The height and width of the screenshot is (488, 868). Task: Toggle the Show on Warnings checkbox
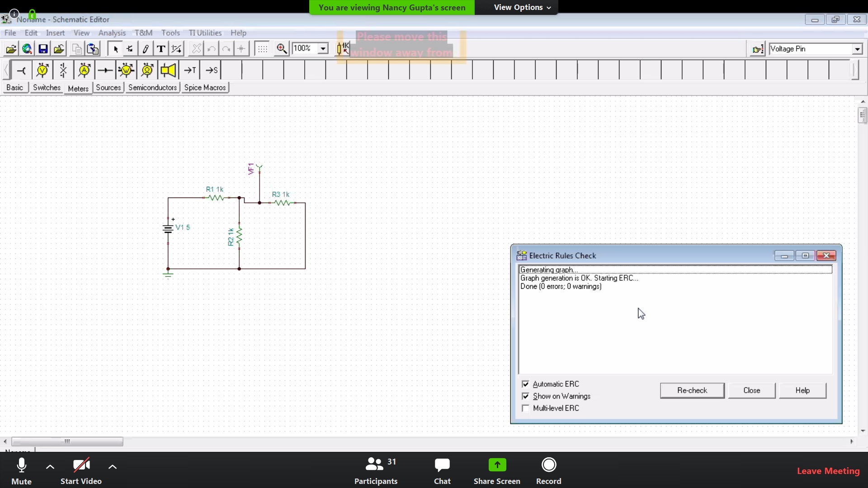pyautogui.click(x=525, y=396)
